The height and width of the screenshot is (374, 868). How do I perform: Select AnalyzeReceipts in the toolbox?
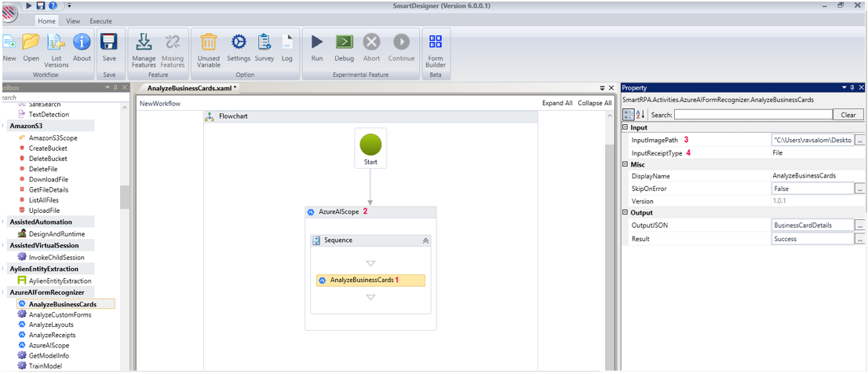[x=52, y=335]
